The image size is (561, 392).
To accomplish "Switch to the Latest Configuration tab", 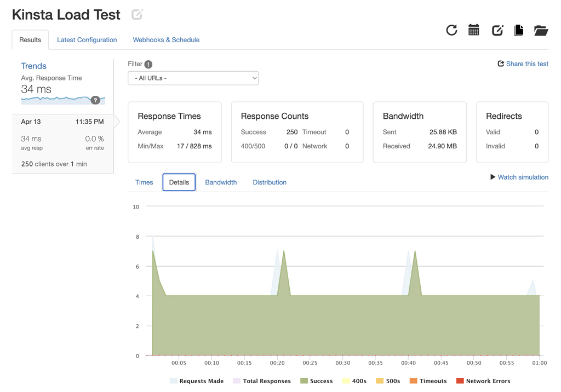I will (x=87, y=39).
